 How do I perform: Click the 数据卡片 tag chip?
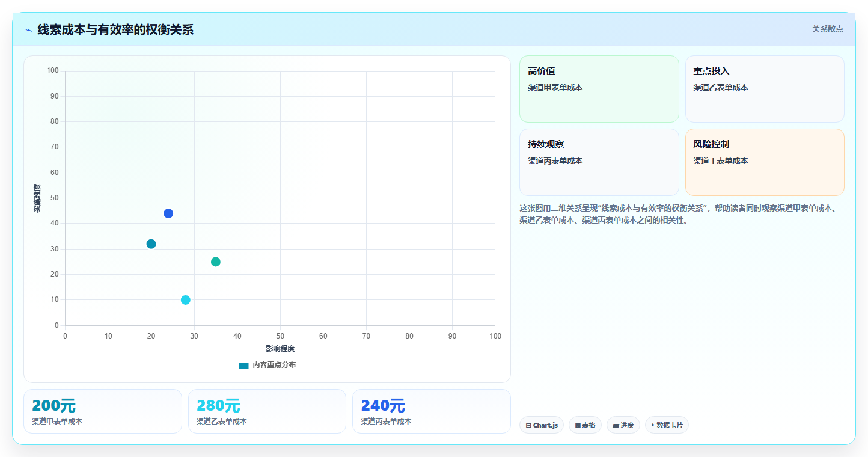(667, 425)
